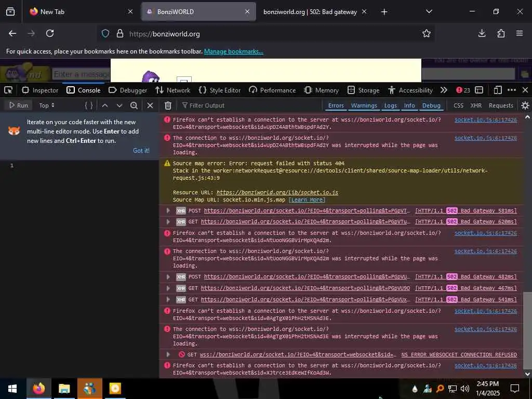List all tabs dropdown arrow
The image size is (532, 399).
[x=429, y=11]
